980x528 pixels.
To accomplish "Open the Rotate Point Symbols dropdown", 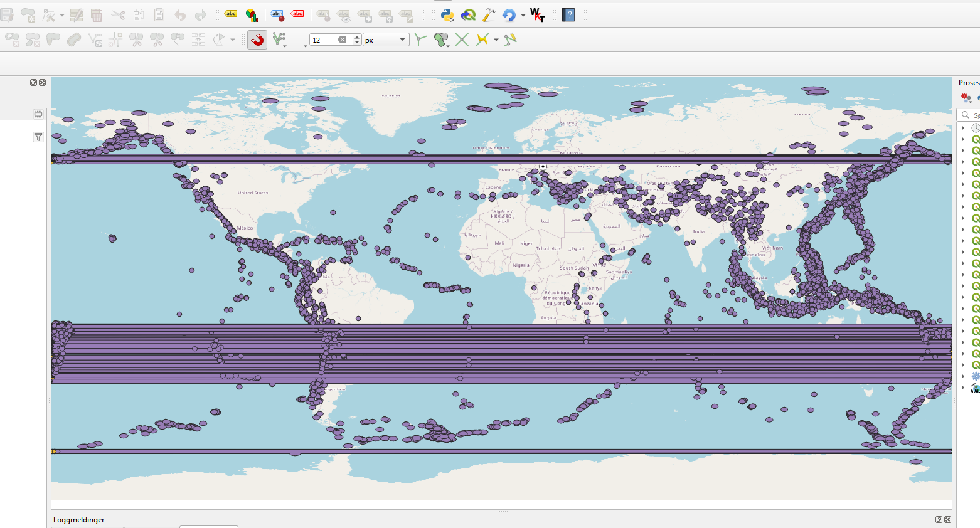I will coord(233,40).
